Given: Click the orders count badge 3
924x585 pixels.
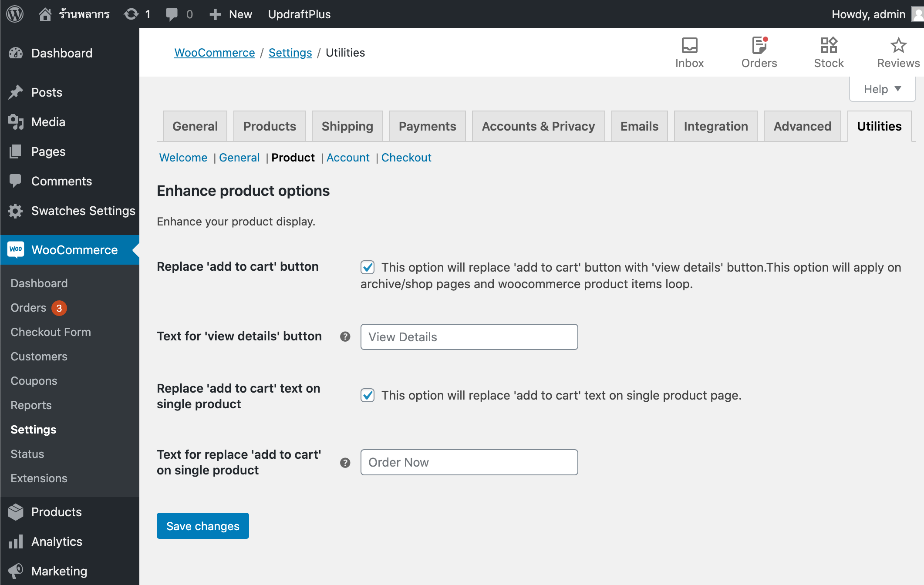Looking at the screenshot, I should point(59,308).
